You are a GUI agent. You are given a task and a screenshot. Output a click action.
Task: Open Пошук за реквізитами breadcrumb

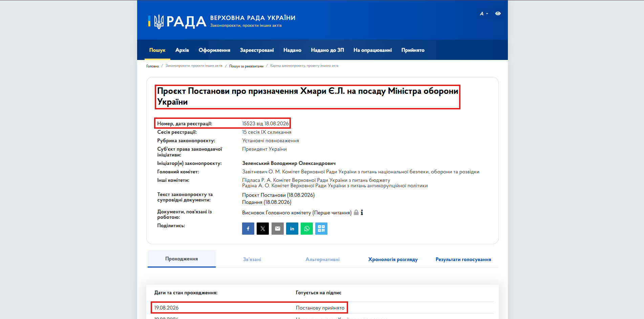(246, 66)
